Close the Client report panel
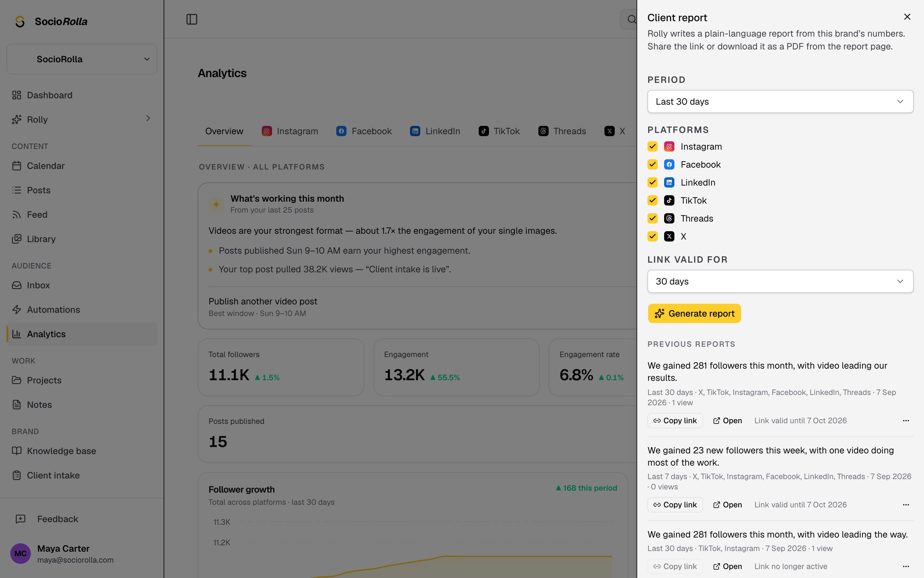This screenshot has width=924, height=578. tap(907, 17)
